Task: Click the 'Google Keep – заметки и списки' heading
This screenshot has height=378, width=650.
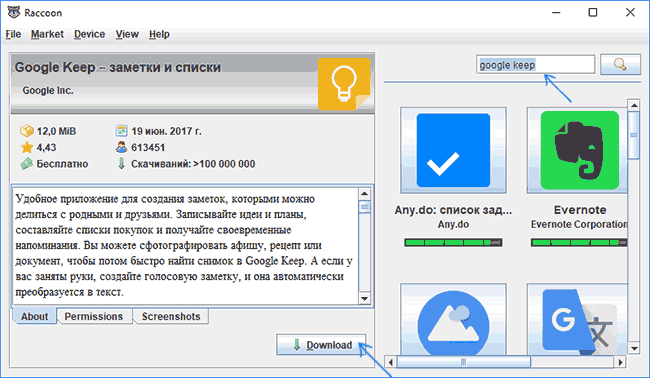Action: [117, 67]
